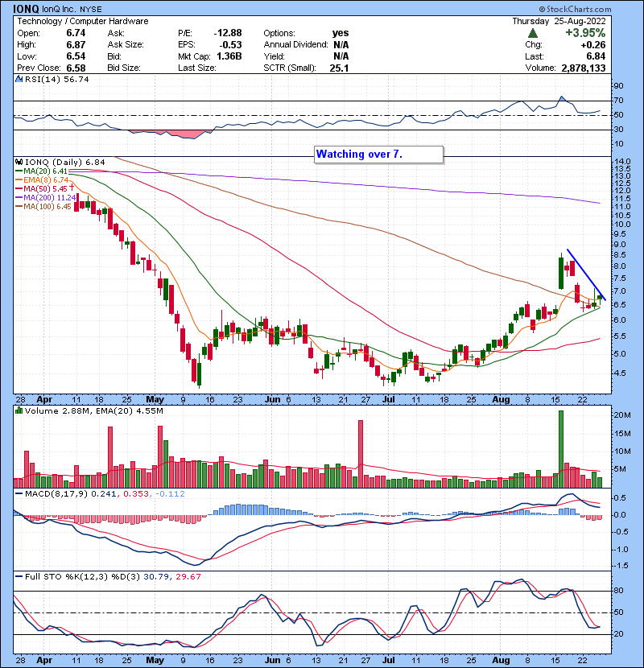The width and height of the screenshot is (644, 668).
Task: Click the stochastic %D value 29.67
Action: click(188, 577)
